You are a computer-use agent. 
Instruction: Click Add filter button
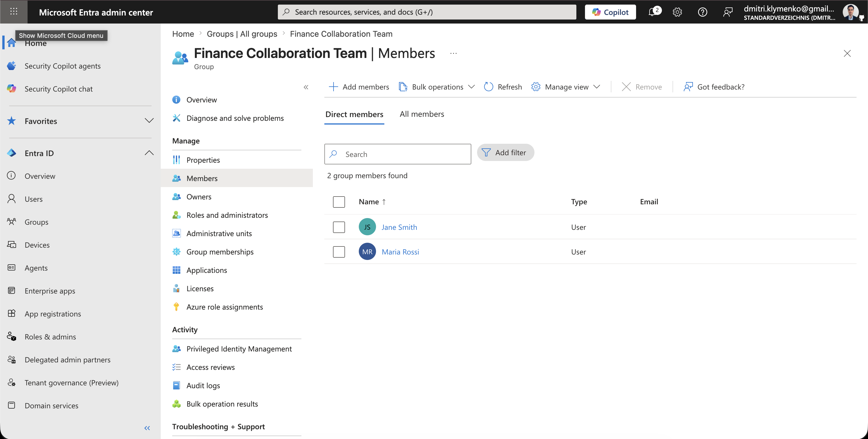click(x=505, y=153)
